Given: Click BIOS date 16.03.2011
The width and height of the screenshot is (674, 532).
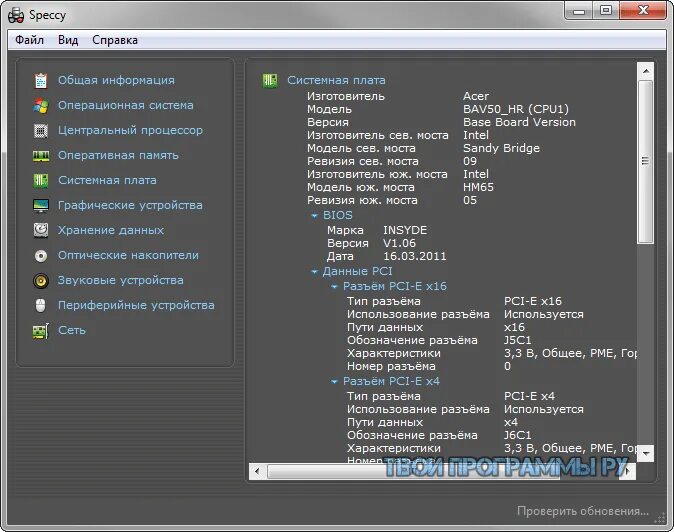Looking at the screenshot, I should 415,257.
